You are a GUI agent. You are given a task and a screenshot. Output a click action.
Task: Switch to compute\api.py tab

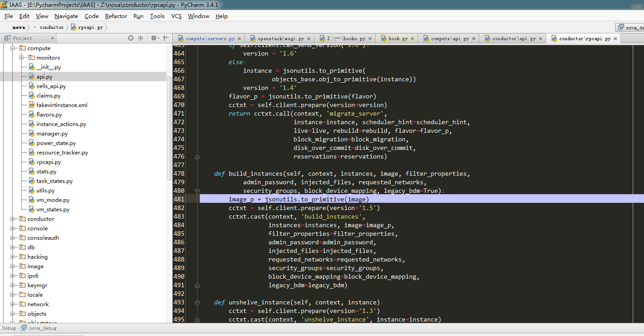pyautogui.click(x=450, y=38)
